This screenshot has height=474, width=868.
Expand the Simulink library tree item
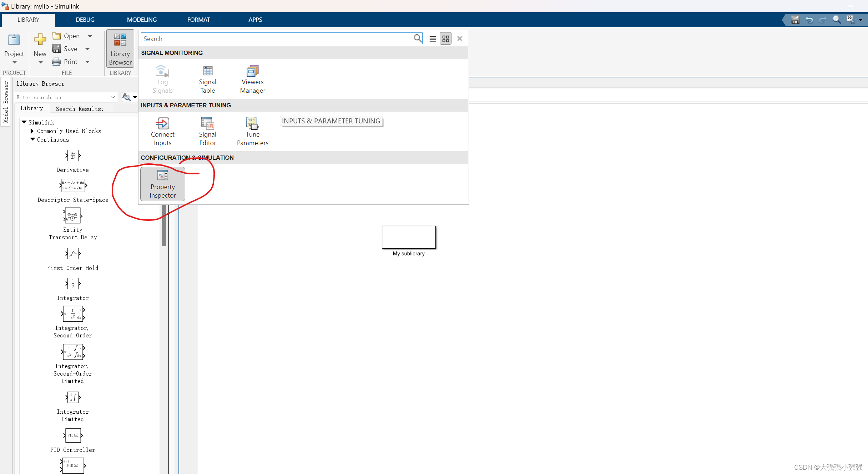[26, 122]
